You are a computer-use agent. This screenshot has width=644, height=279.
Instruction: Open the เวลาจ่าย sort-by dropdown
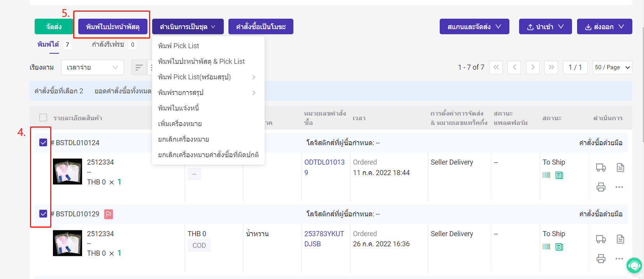click(x=92, y=67)
